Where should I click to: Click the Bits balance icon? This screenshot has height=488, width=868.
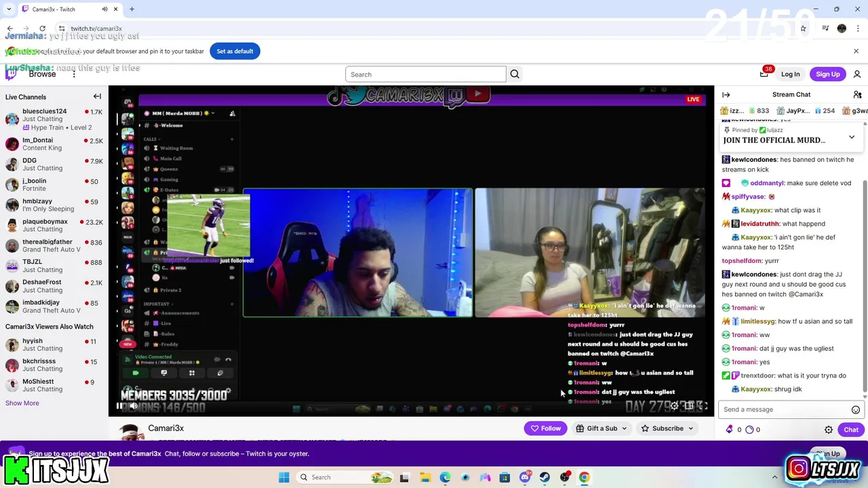(x=730, y=429)
